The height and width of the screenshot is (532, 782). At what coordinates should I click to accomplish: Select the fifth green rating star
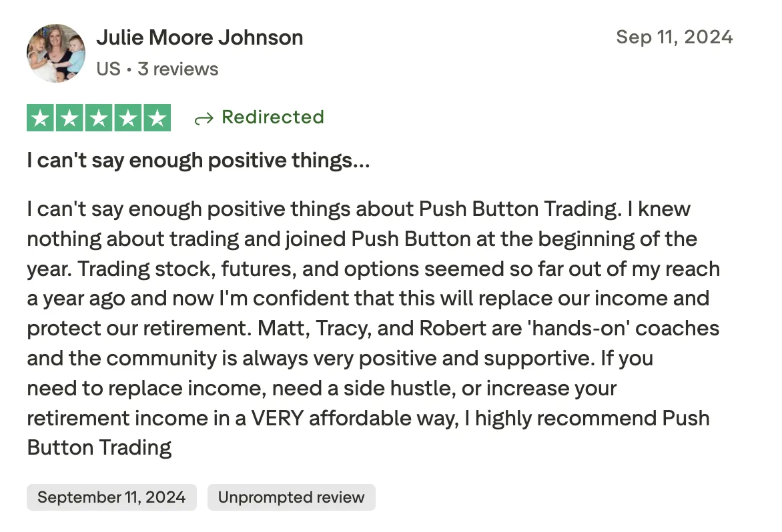tap(157, 118)
